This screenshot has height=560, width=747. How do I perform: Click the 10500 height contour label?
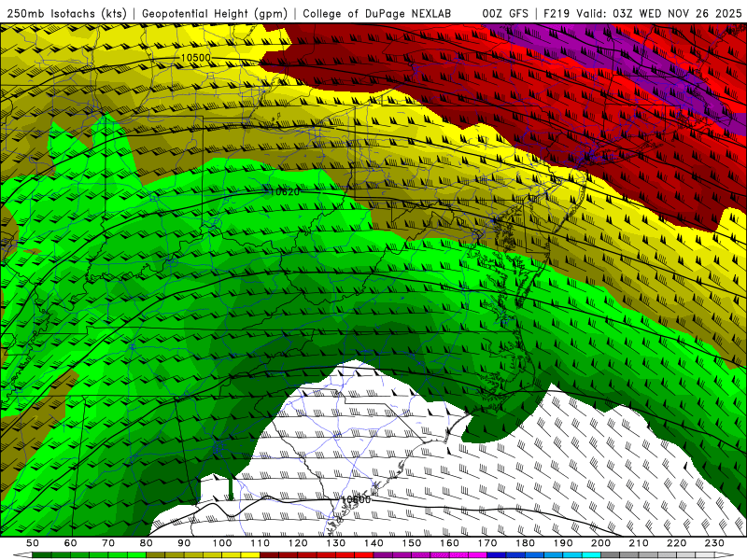pos(195,58)
